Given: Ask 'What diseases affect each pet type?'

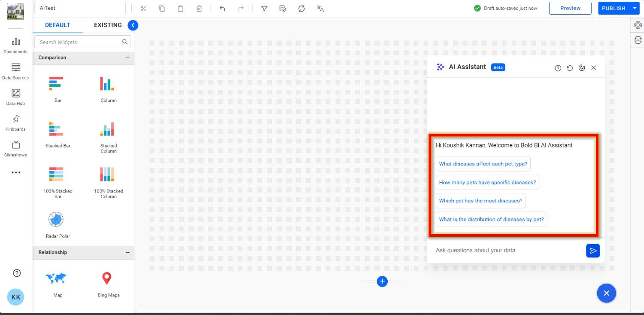Looking at the screenshot, I should (x=483, y=164).
